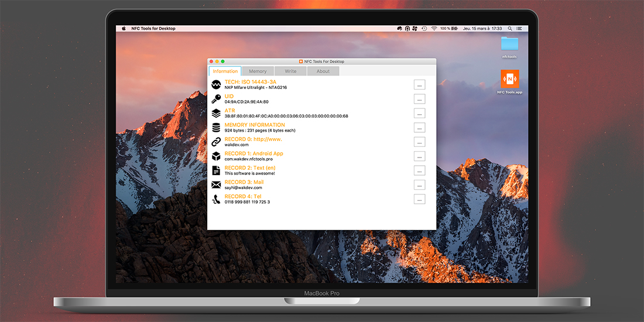Click the stacked layers icon beside ATR
The image size is (644, 322).
coord(216,113)
